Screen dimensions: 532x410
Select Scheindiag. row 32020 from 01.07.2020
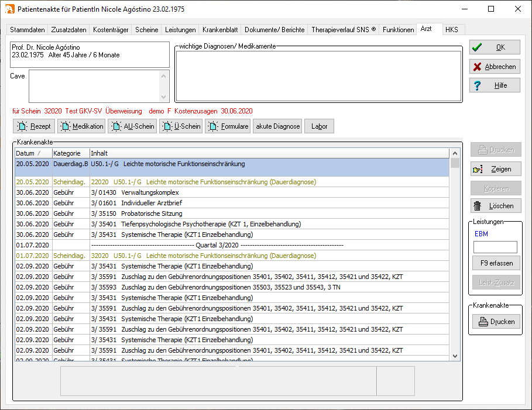click(232, 256)
